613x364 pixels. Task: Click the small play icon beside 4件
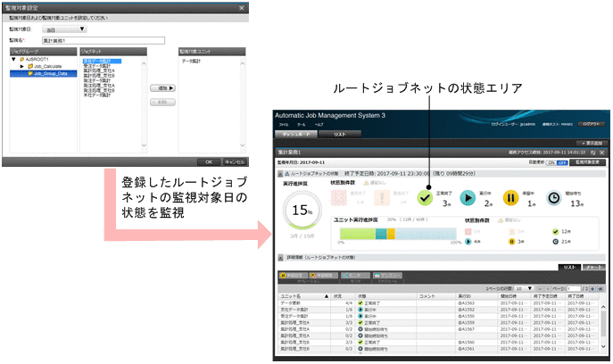tap(468, 242)
